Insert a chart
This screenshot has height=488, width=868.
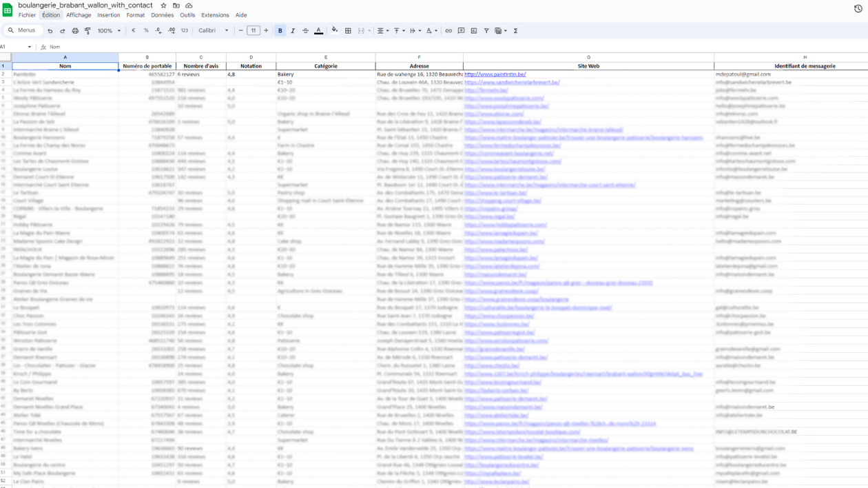click(474, 31)
